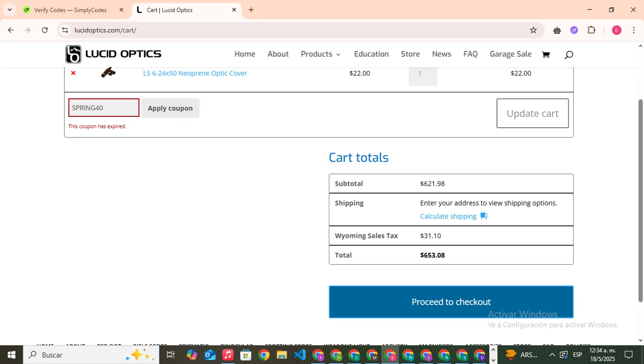Open the Chrome profile avatar E
The height and width of the screenshot is (364, 644).
pyautogui.click(x=617, y=30)
